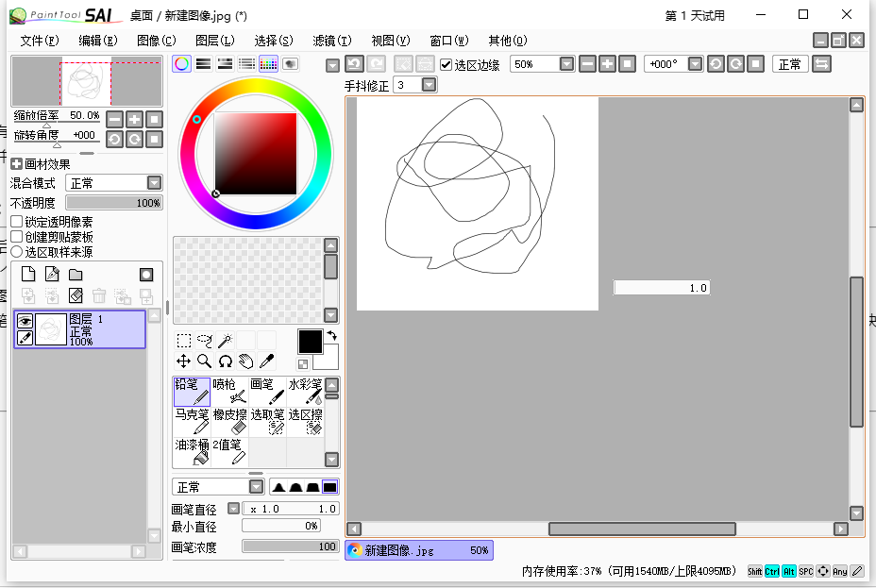Rotate view counterclockwise in navigator panel
Screen dimensions: 876x588
pos(114,139)
